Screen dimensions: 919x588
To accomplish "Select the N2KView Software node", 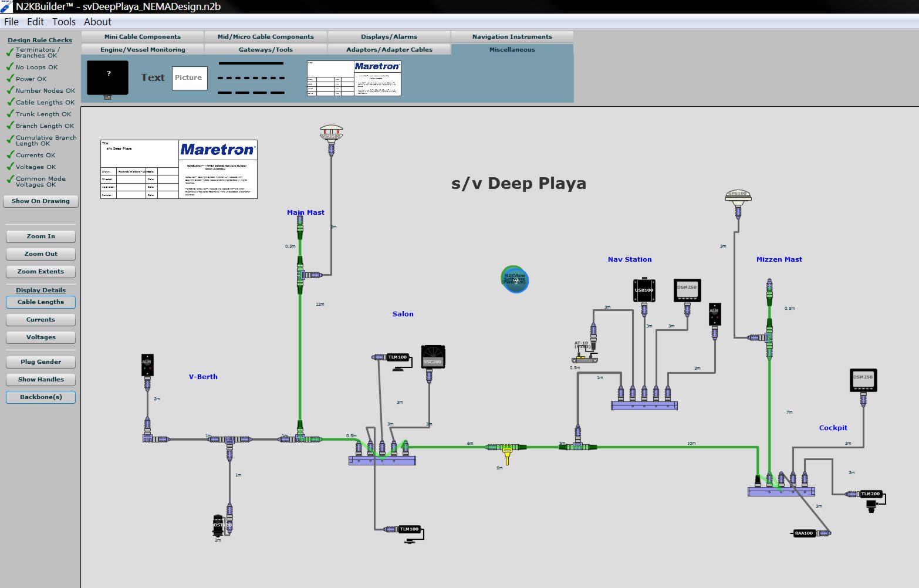I will [x=515, y=279].
